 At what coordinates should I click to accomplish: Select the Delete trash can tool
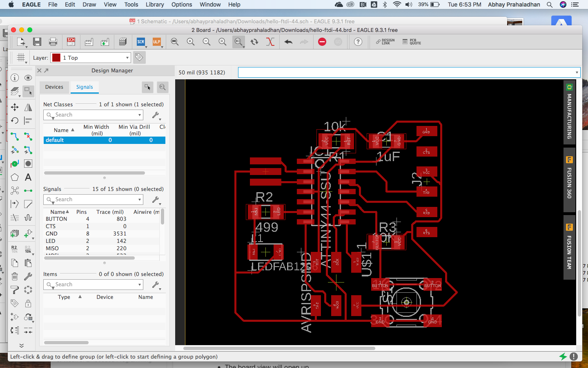15,276
